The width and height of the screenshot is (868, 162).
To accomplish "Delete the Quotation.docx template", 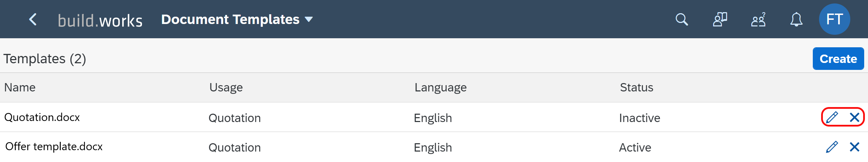I will coord(854,118).
